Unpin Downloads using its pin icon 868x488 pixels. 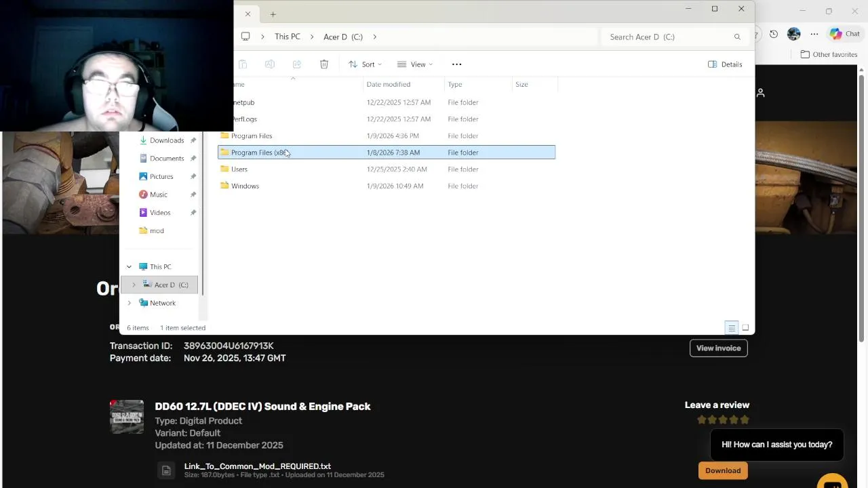pyautogui.click(x=193, y=140)
